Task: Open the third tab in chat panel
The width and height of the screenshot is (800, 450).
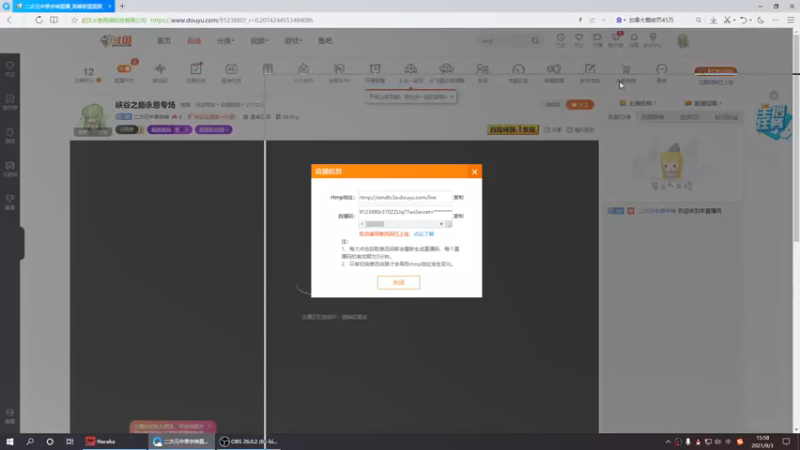Action: click(689, 117)
